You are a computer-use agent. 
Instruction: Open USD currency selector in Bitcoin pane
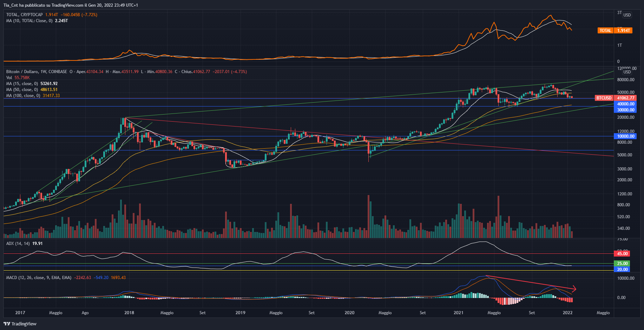(x=627, y=72)
